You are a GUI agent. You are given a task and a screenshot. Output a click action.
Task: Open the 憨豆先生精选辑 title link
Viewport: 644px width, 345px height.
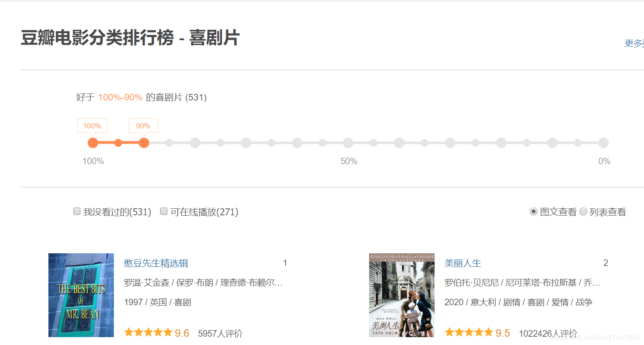(156, 263)
